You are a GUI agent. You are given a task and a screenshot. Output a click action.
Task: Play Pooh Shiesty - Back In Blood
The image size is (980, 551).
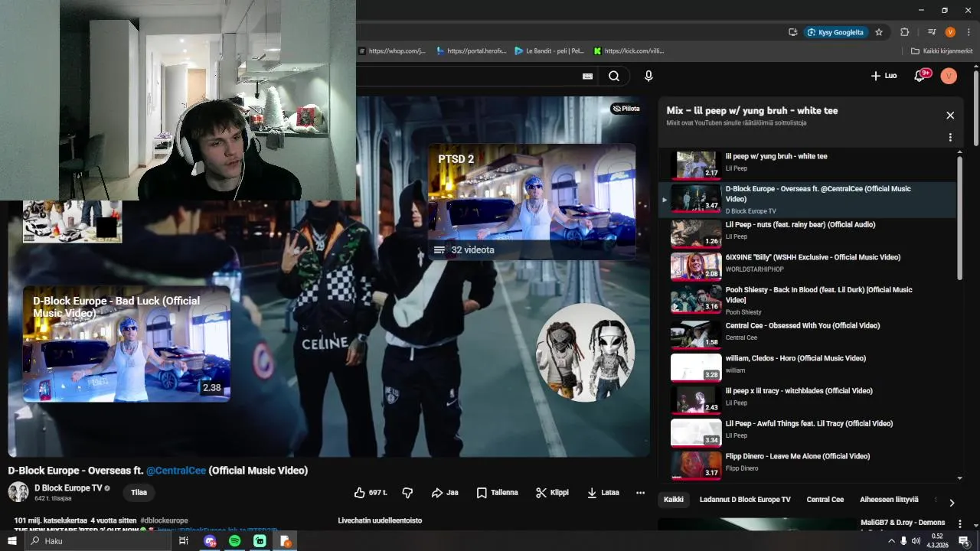(808, 301)
